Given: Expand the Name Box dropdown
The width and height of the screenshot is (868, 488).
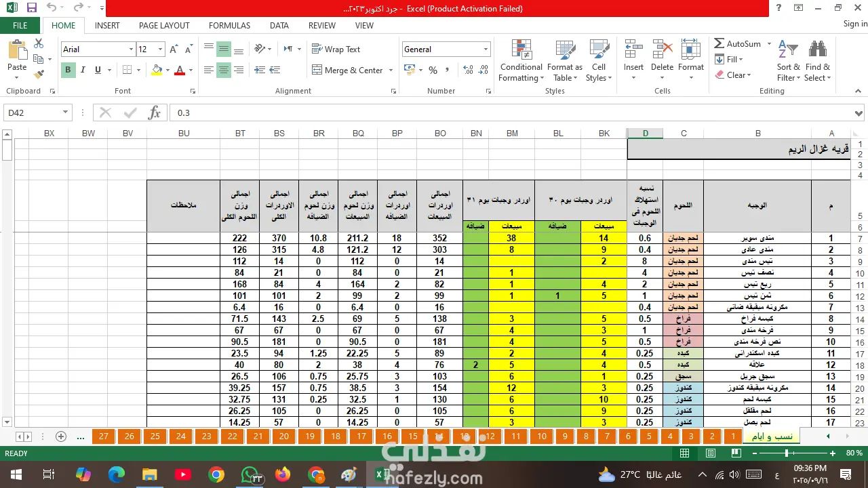Looking at the screenshot, I should [x=66, y=113].
